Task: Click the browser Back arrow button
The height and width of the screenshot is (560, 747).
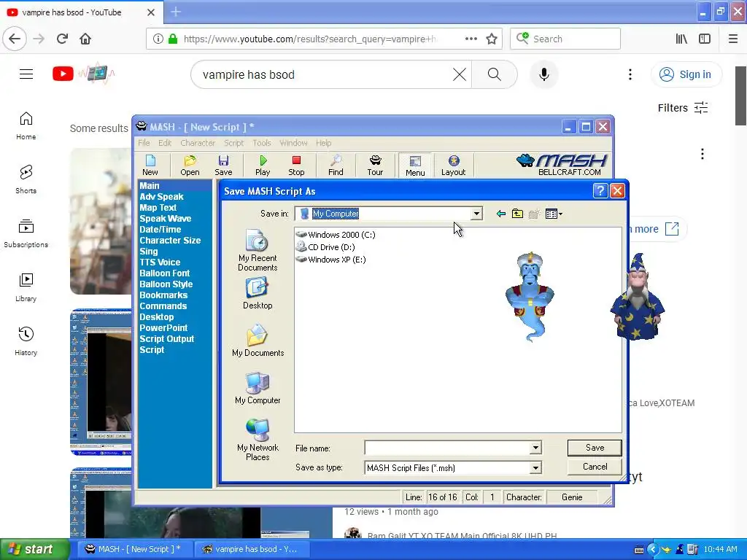Action: coord(15,39)
